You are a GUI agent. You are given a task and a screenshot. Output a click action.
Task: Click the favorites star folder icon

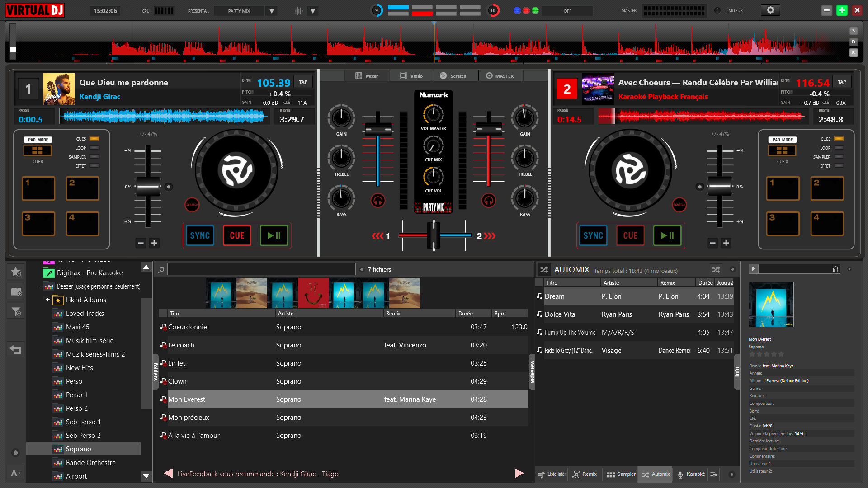pyautogui.click(x=16, y=272)
